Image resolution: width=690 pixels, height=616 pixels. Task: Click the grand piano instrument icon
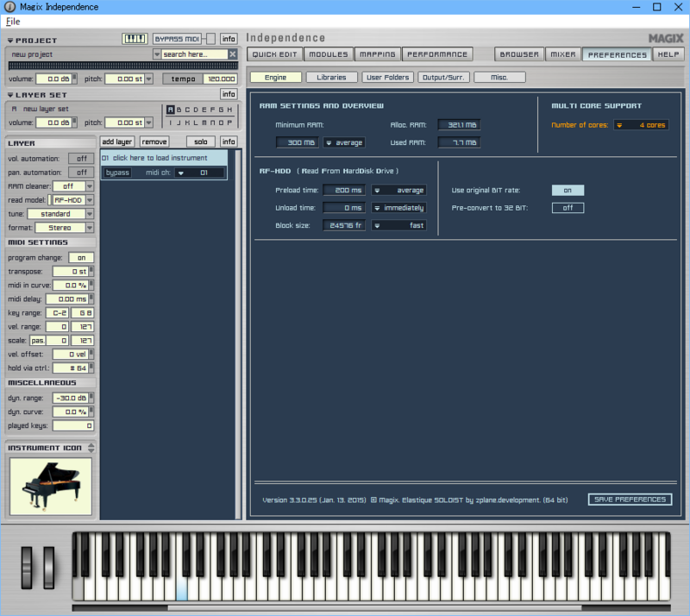tap(51, 486)
